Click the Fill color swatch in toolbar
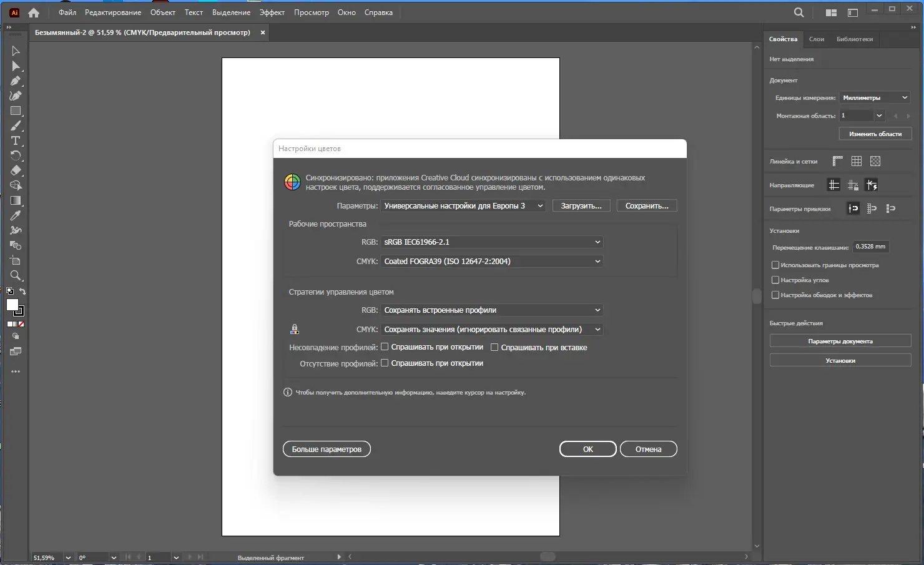The image size is (924, 565). coord(12,304)
